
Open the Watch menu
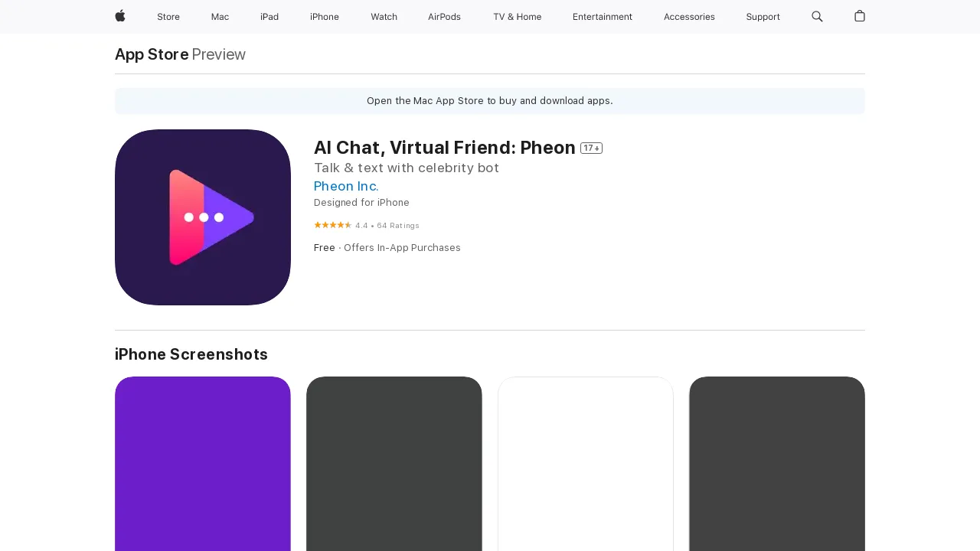[384, 17]
